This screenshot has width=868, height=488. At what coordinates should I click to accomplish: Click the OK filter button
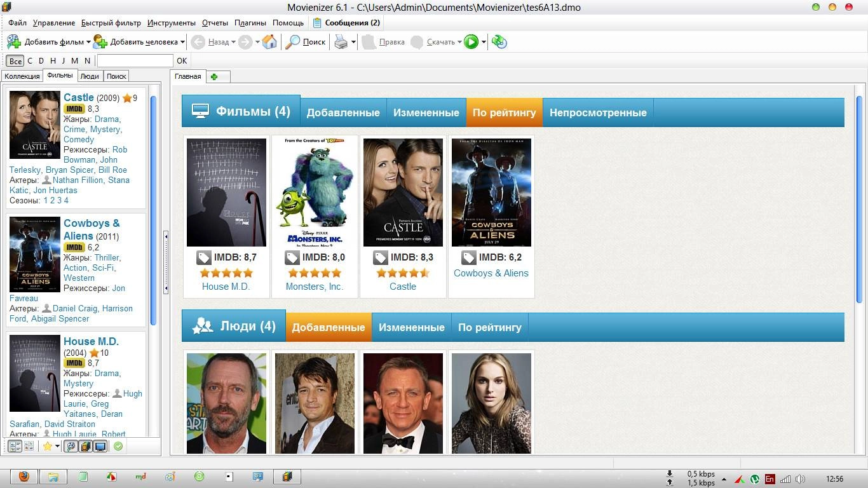(x=182, y=61)
